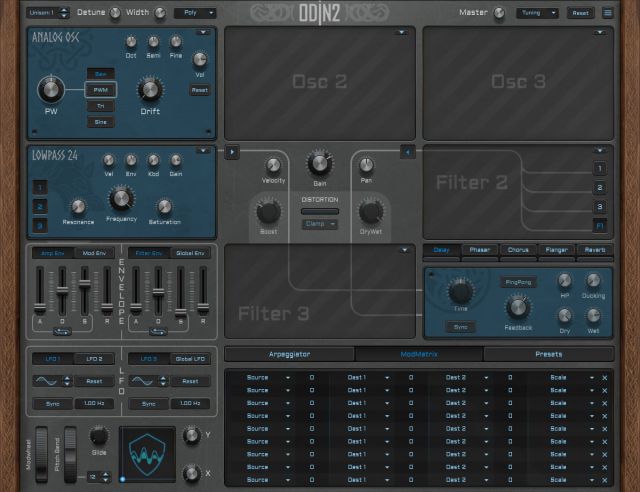Viewport: 640px width, 492px height.
Task: Click the oscillator Semi knob
Action: coord(153,42)
